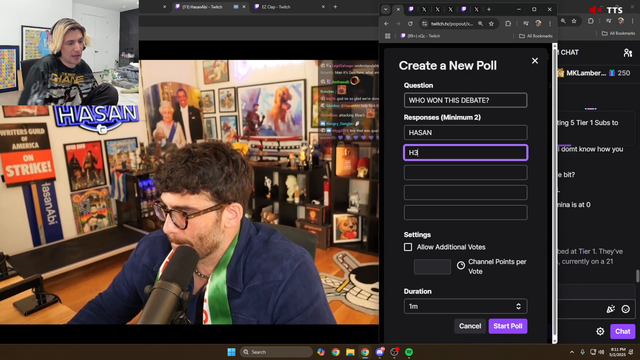
Task: Open profile avatar in popout Chrome toolbar
Action: [x=538, y=24]
